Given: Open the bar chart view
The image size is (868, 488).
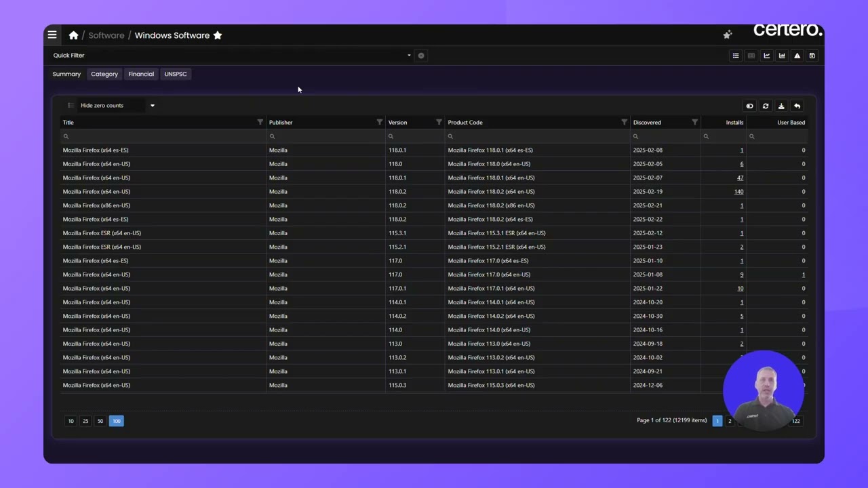Looking at the screenshot, I should click(782, 56).
